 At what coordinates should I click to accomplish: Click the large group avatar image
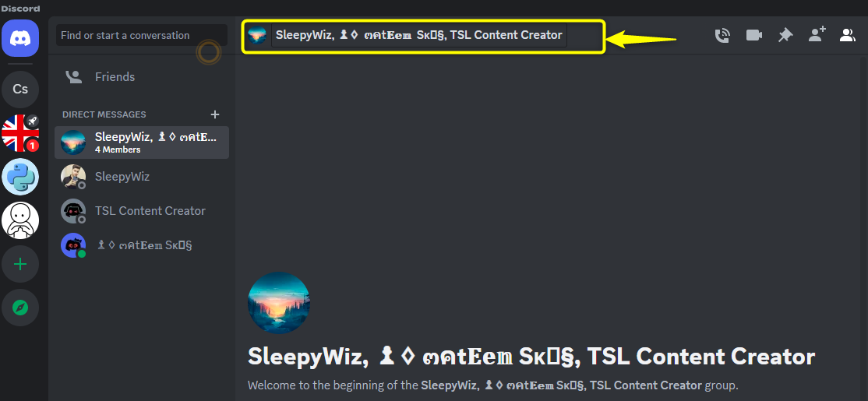279,303
